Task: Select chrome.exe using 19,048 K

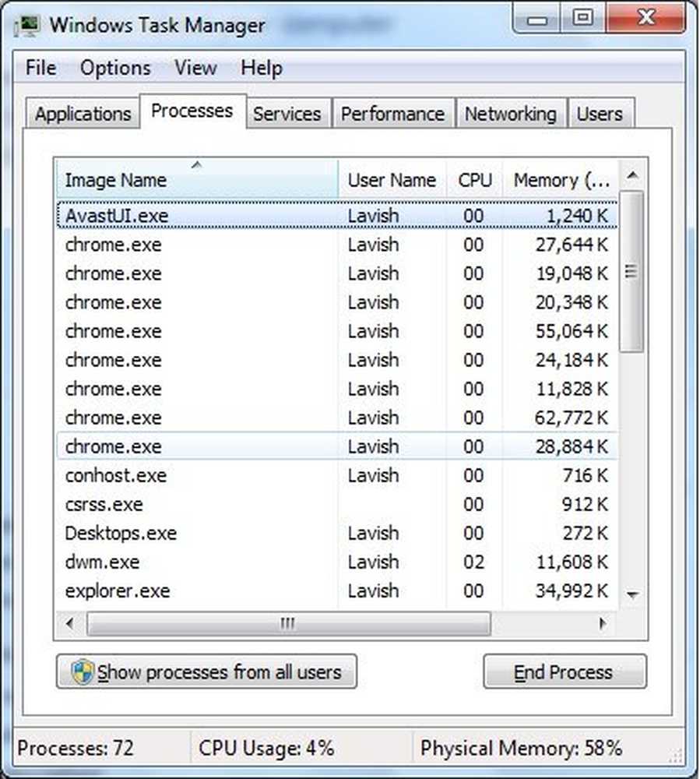Action: point(337,273)
